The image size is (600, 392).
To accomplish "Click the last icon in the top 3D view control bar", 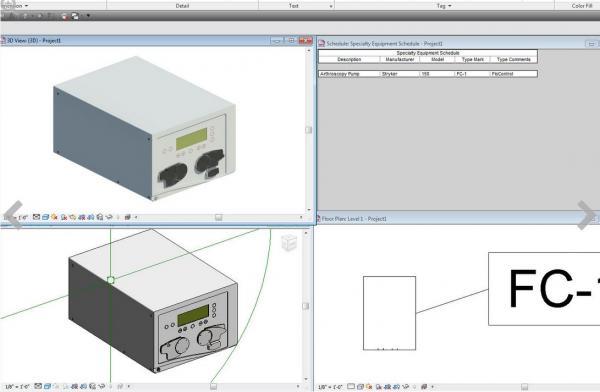I will 127,217.
